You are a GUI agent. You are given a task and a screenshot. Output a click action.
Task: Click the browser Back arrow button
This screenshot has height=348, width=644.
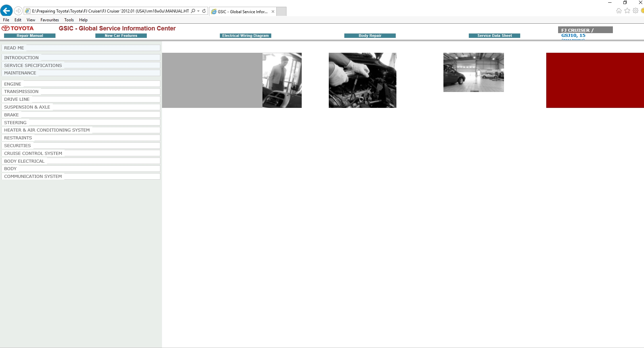[x=6, y=11]
